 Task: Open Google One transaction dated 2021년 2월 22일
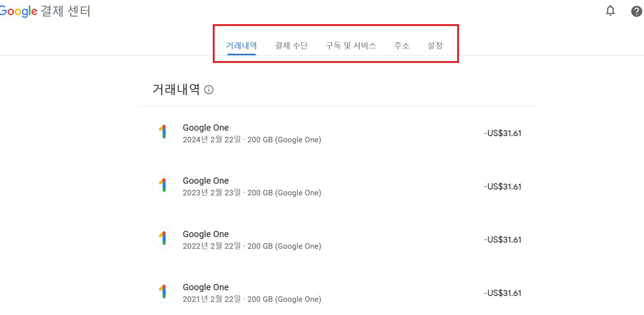point(337,291)
